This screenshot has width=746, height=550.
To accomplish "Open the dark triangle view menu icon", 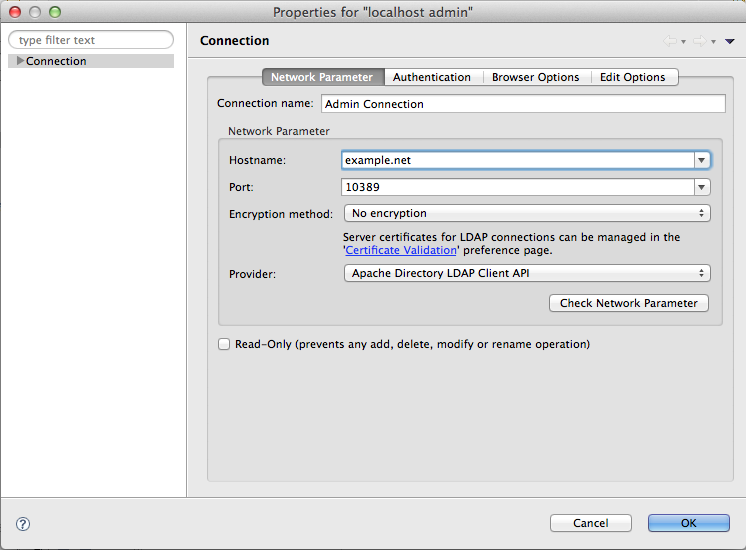I will click(730, 42).
